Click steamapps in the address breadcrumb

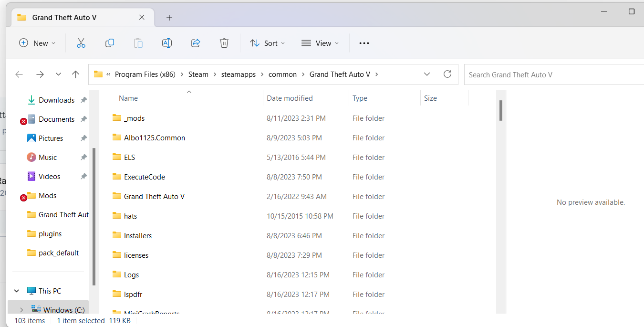239,74
